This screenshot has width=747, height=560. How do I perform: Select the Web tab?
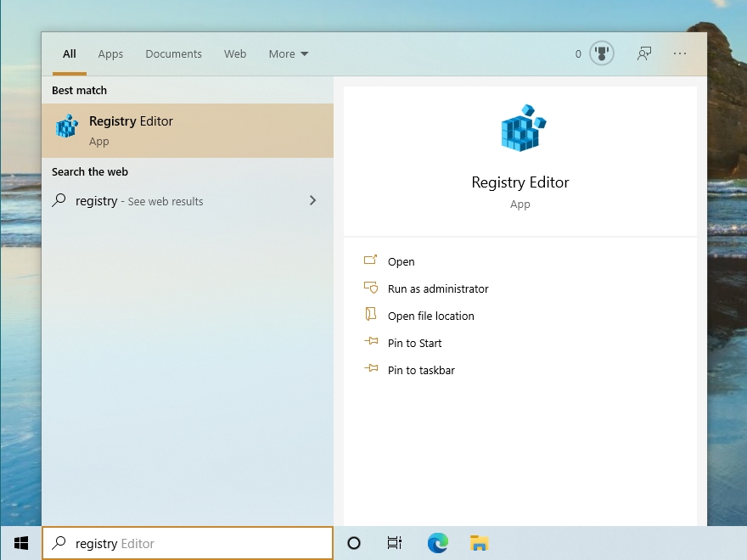coord(235,53)
